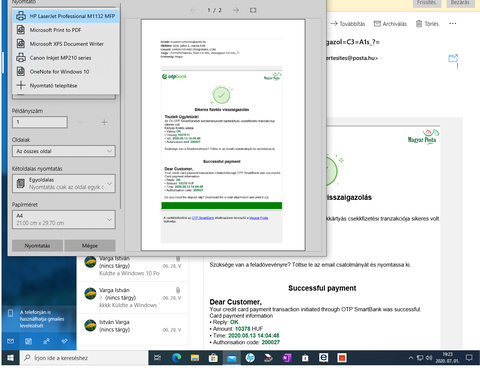Click Továbbítás forward in Mail toolbar
This screenshot has width=480, height=384.
[348, 24]
